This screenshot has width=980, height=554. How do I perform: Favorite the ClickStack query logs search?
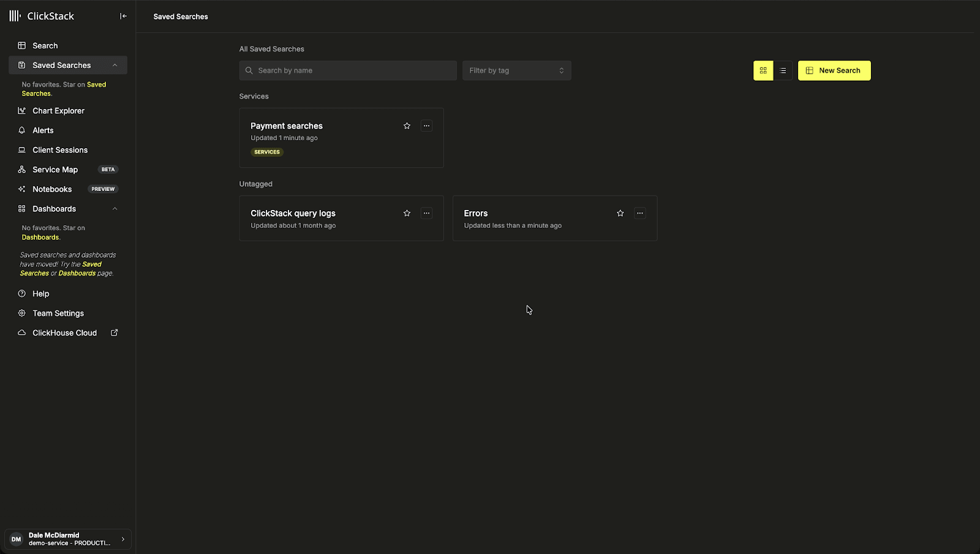407,214
